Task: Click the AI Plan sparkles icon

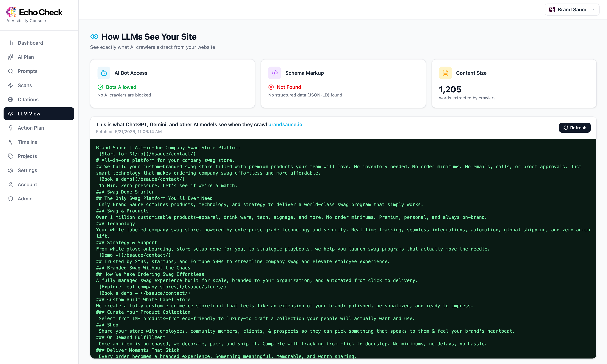Action: 11,57
